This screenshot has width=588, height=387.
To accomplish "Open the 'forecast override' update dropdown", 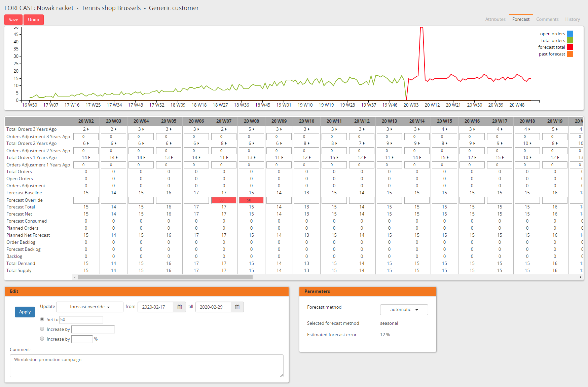I will tap(89, 307).
